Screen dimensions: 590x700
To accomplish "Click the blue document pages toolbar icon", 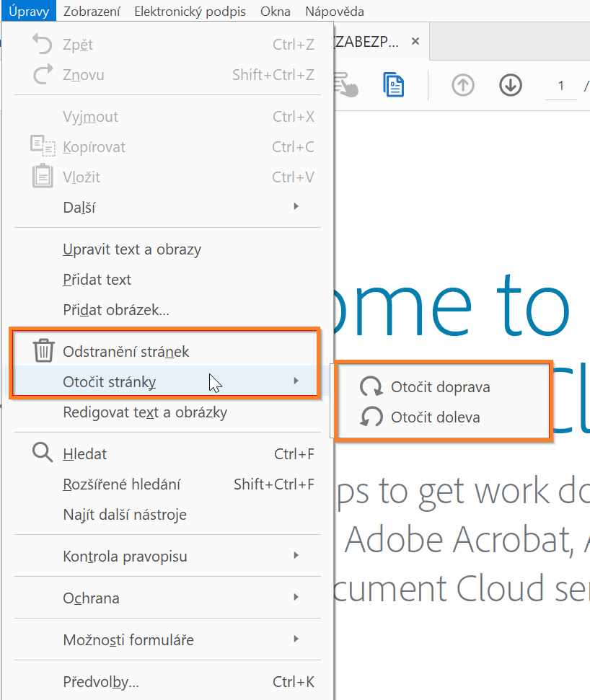I will pos(393,85).
